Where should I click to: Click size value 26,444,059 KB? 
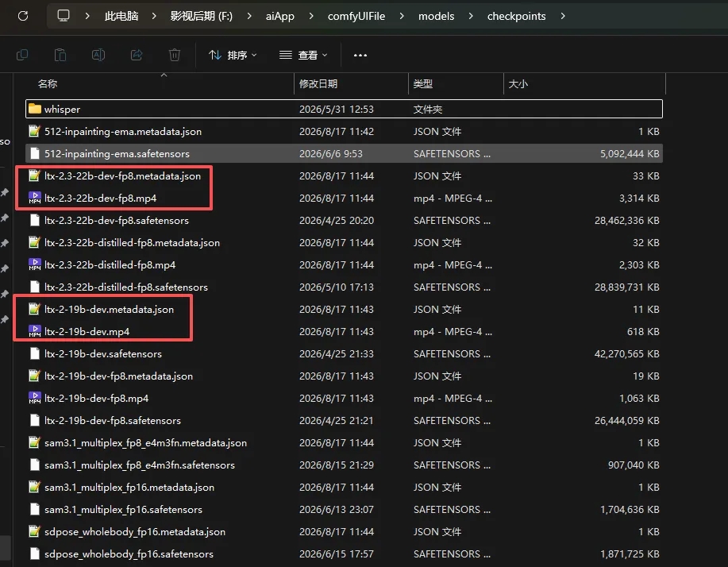[627, 421]
